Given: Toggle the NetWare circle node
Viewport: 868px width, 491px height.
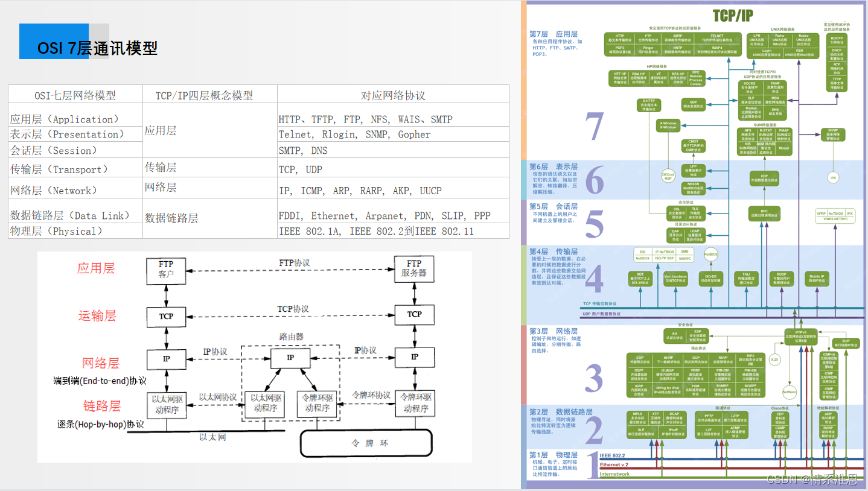Looking at the screenshot, I should pyautogui.click(x=789, y=392).
